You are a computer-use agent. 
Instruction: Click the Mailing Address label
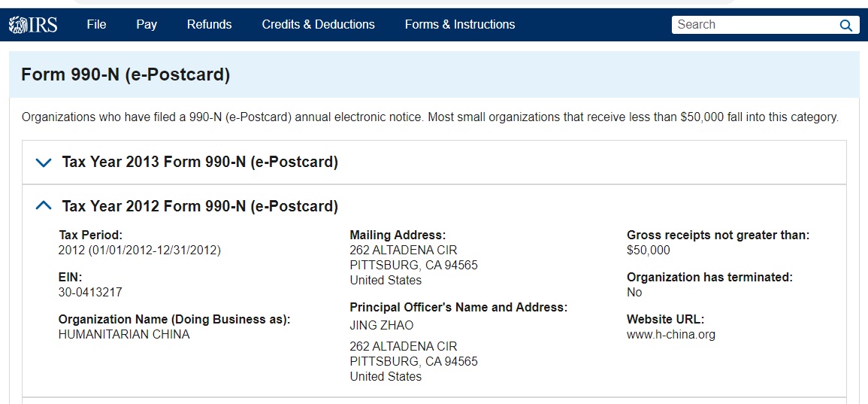click(398, 235)
